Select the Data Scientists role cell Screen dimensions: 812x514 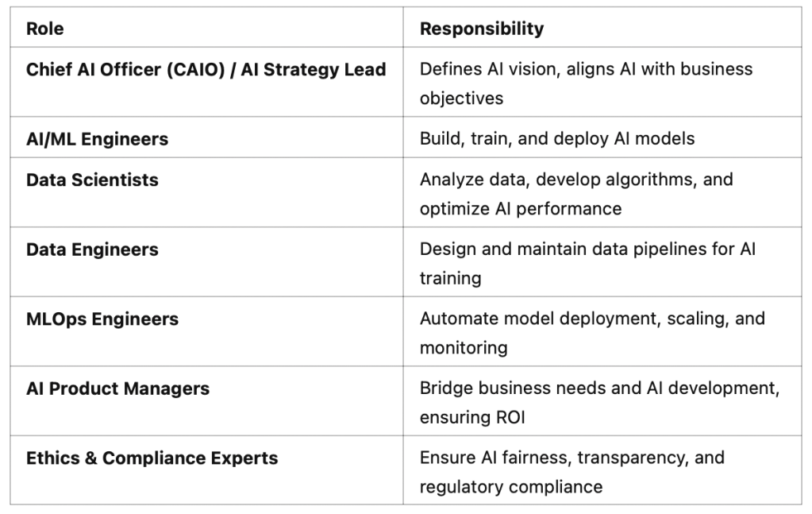tap(92, 180)
